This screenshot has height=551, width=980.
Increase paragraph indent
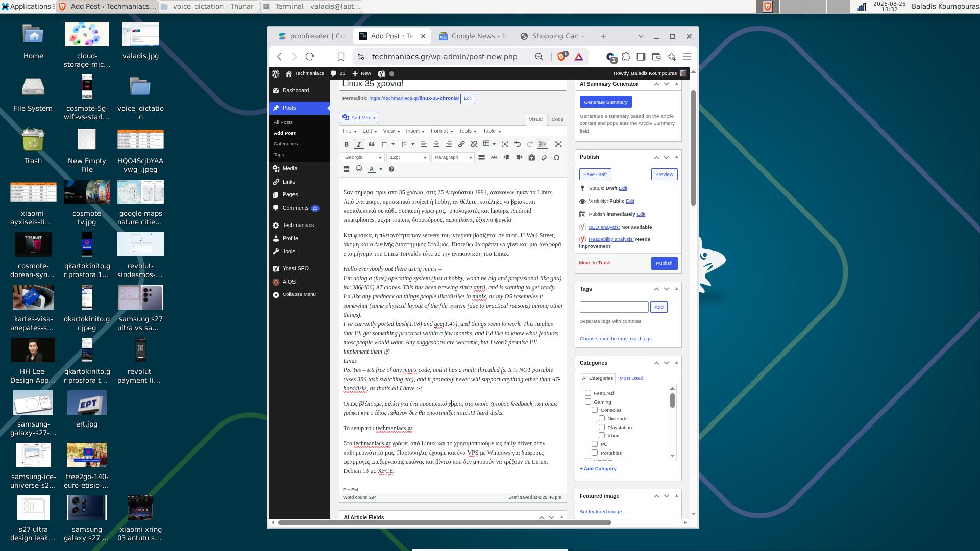coord(519,157)
